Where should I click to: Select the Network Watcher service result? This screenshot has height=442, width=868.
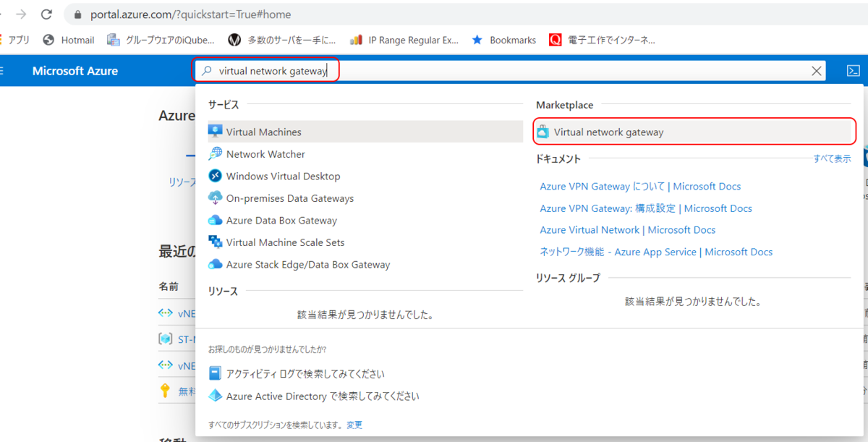(x=365, y=153)
